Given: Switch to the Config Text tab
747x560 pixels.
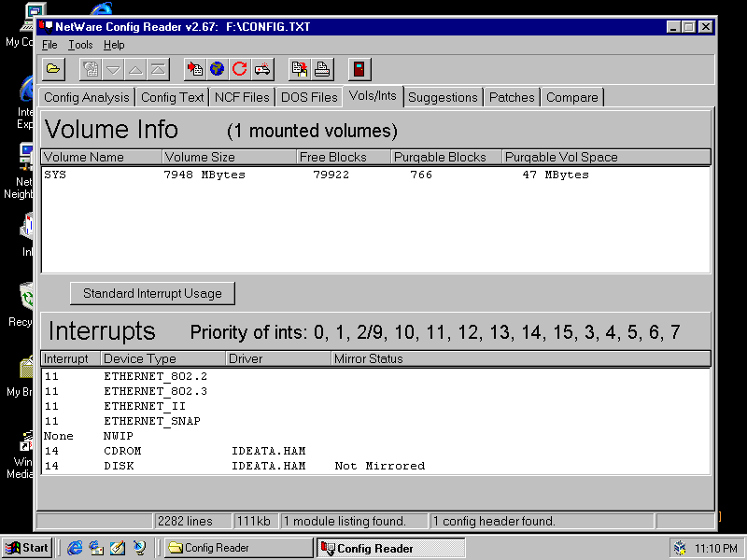Looking at the screenshot, I should click(173, 97).
